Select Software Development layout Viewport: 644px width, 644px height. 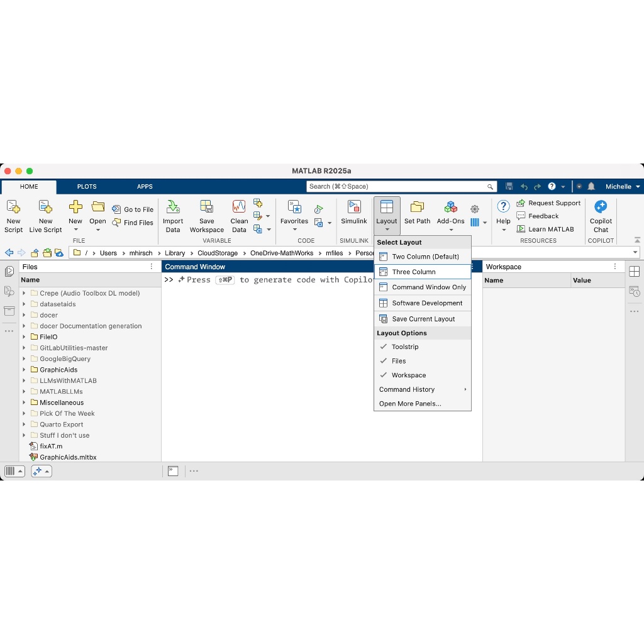(x=422, y=303)
